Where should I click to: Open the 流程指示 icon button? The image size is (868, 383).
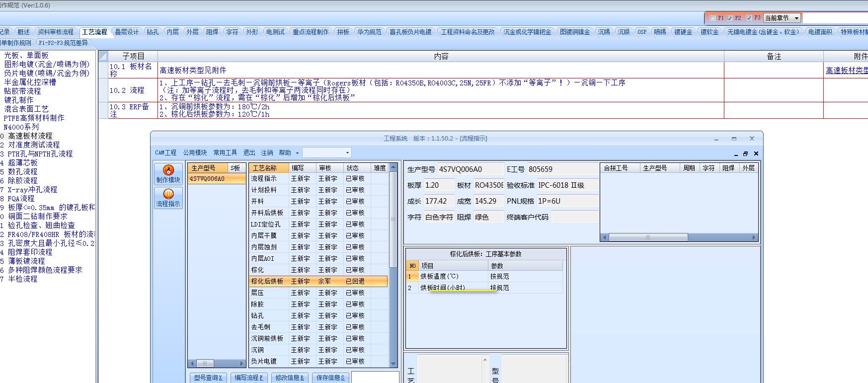tap(168, 198)
